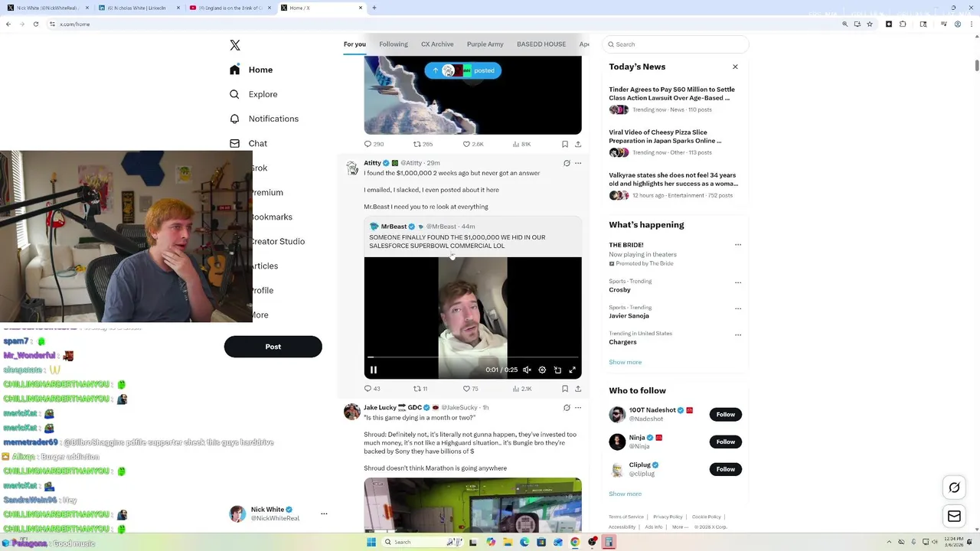Repost the Atitty post (11 reposts)
The width and height of the screenshot is (980, 551).
(x=420, y=389)
